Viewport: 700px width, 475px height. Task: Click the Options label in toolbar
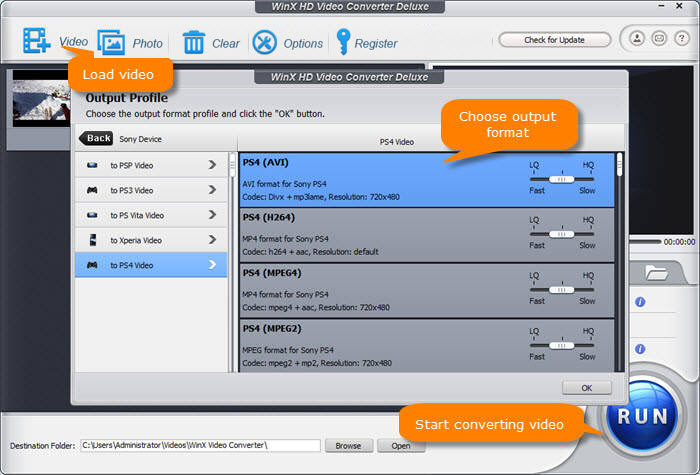tap(303, 43)
